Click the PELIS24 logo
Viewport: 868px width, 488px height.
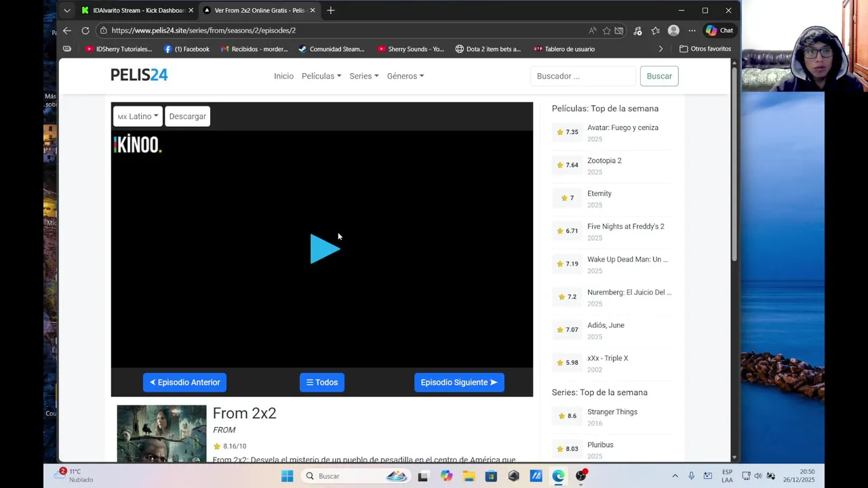click(139, 75)
